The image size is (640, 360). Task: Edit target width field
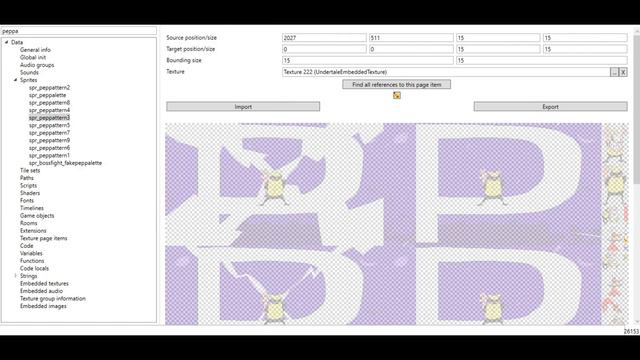[498, 49]
